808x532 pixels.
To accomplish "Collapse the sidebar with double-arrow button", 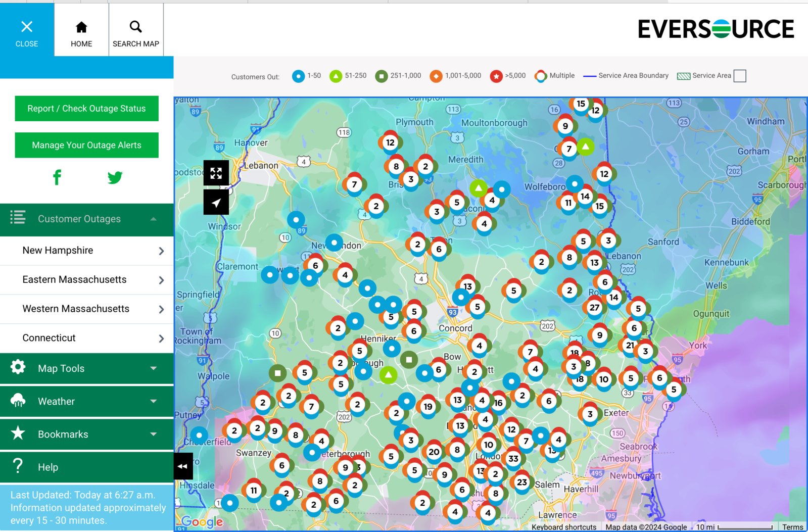I will (183, 466).
